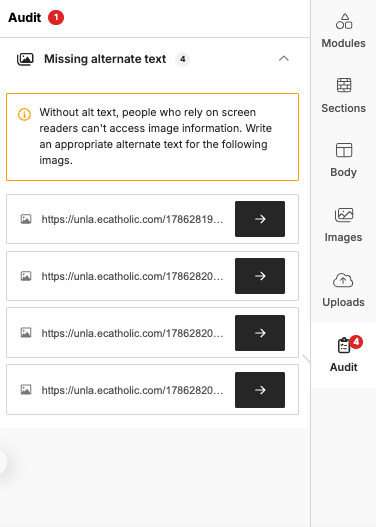Click the image icon in the second URL row
This screenshot has height=527, width=376.
[26, 276]
